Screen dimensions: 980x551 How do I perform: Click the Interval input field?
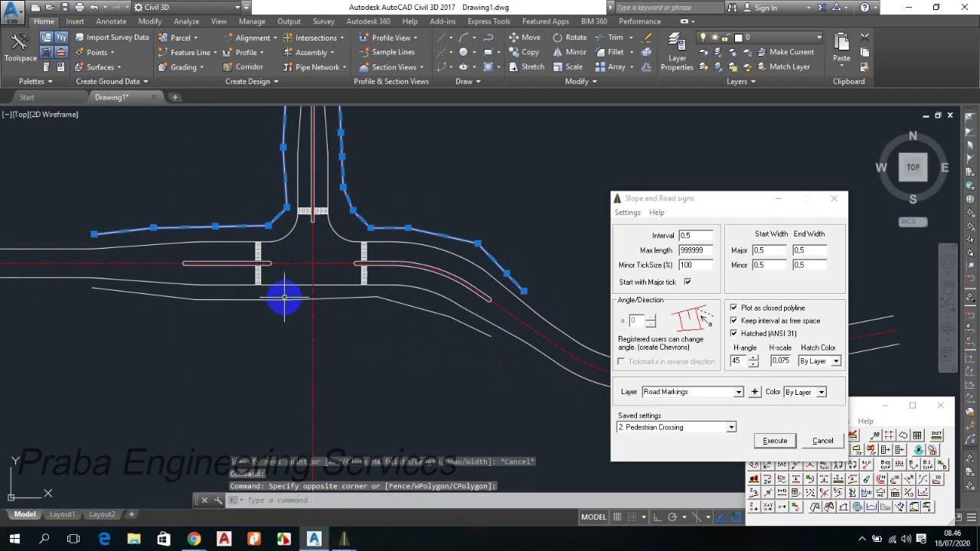(696, 236)
